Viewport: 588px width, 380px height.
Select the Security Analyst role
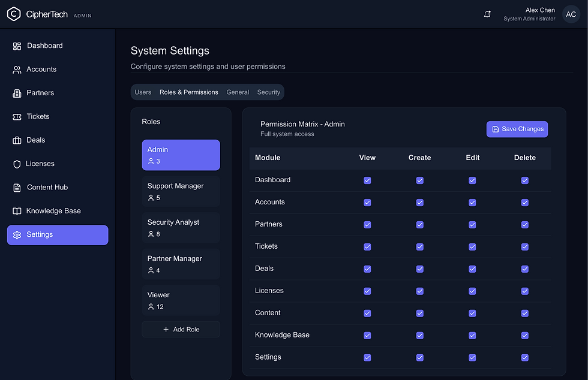tap(181, 228)
